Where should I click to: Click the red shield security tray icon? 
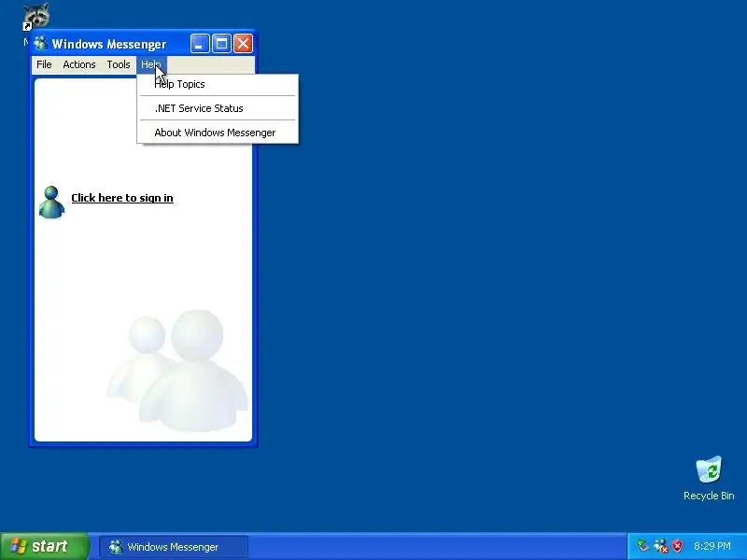(x=677, y=546)
